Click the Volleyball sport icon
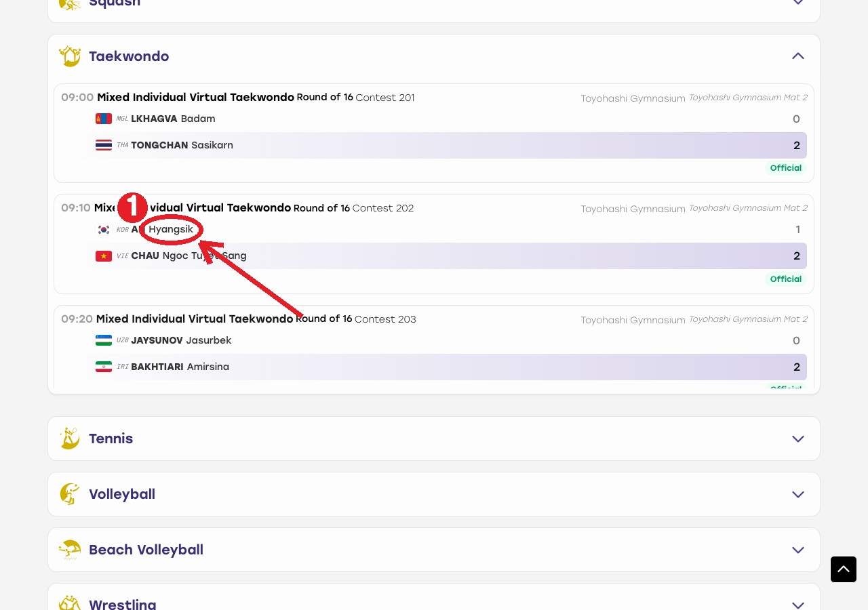The width and height of the screenshot is (868, 610). click(70, 494)
